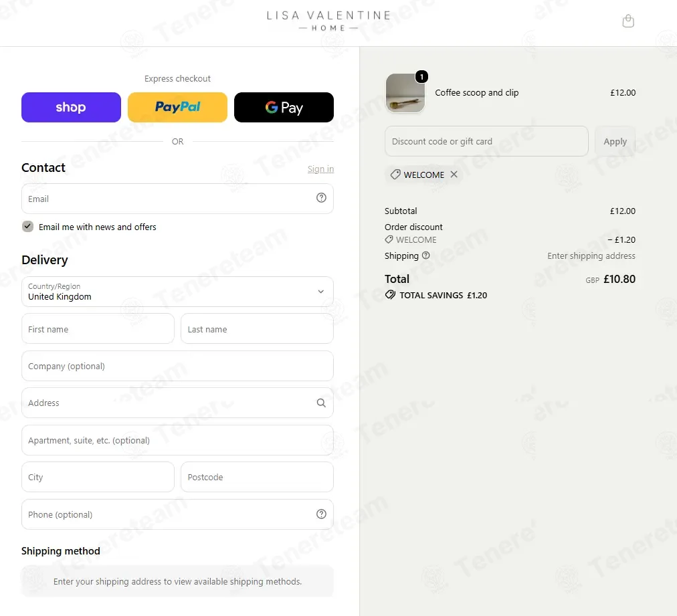Click the Sign in link

pyautogui.click(x=320, y=169)
